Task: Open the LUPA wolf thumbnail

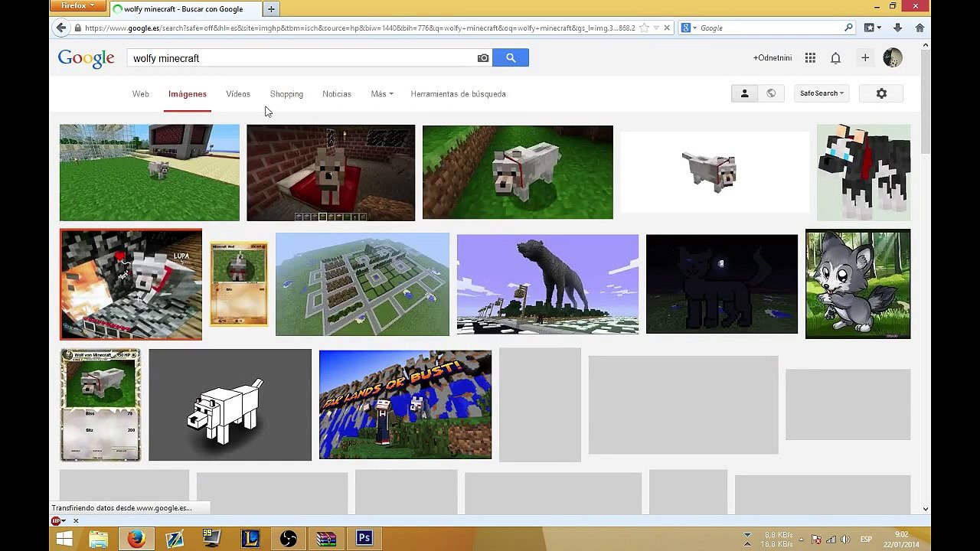Action: click(x=131, y=284)
